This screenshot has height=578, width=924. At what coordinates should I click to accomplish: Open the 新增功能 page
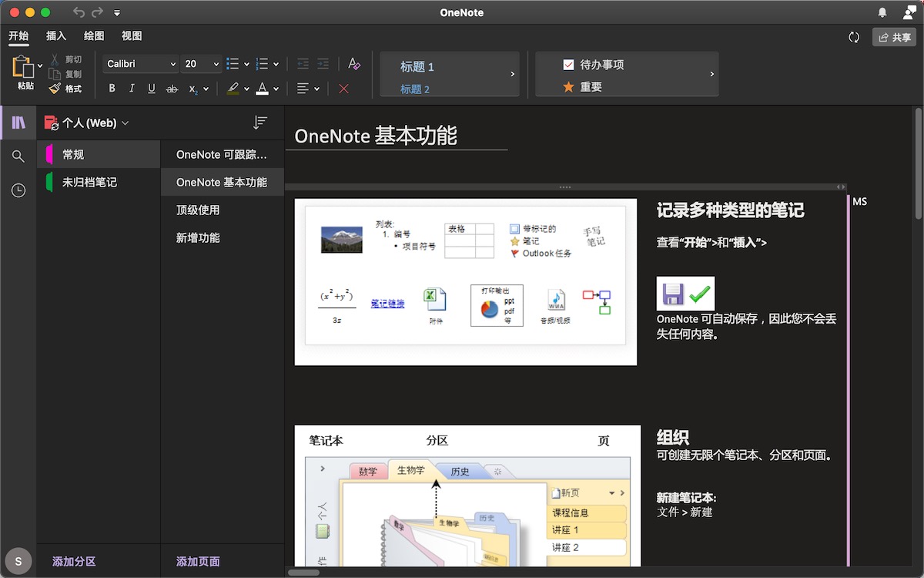[222, 237]
